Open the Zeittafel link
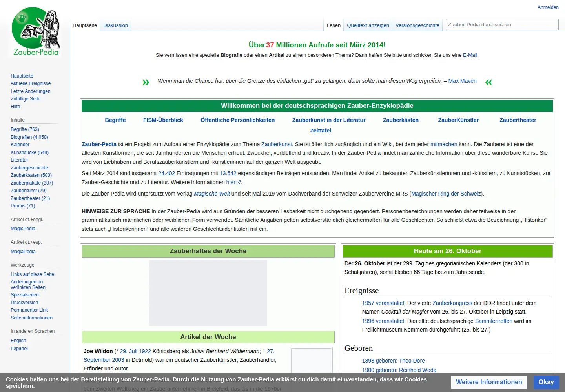Image resolution: width=565 pixels, height=392 pixels. coord(321,131)
